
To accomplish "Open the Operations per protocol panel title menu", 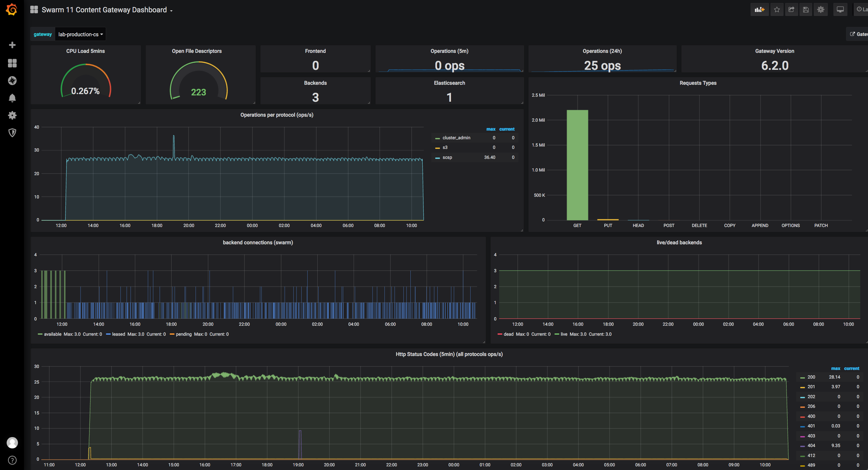I will click(x=277, y=115).
